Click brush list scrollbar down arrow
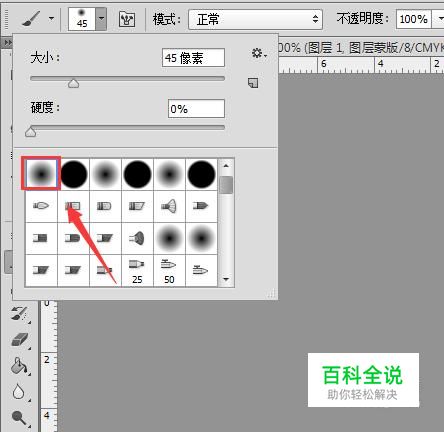This screenshot has width=444, height=432. point(226,280)
